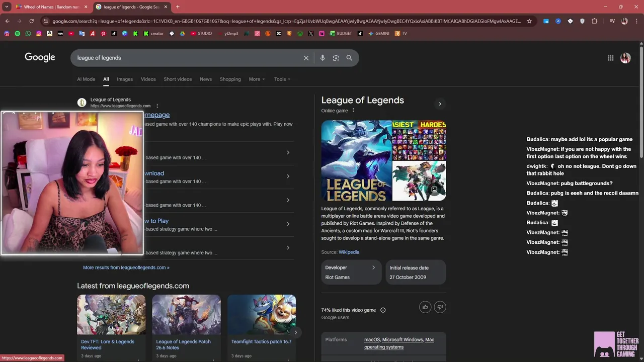Screen dimensions: 644x362
Task: Open the tab search dropdown arrow
Action: (x=7, y=7)
